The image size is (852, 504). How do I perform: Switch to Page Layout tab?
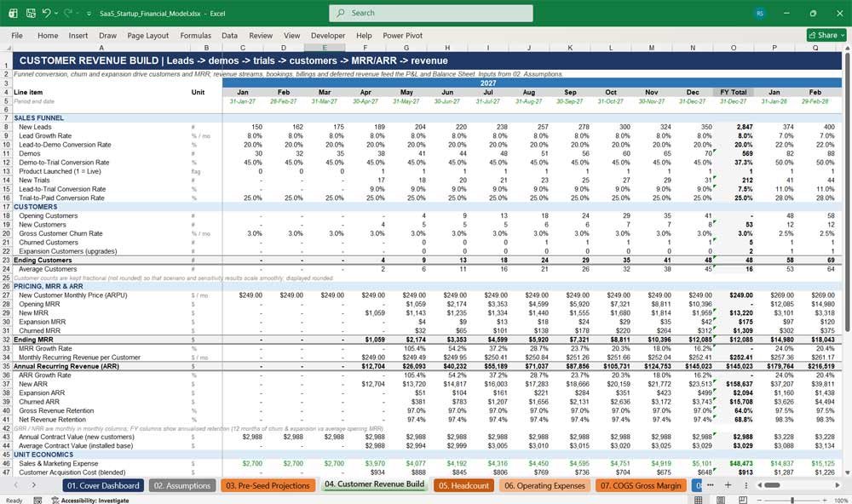pos(147,35)
